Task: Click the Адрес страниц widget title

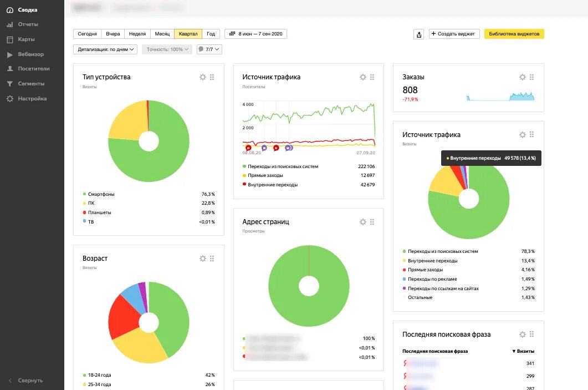Action: pyautogui.click(x=265, y=222)
